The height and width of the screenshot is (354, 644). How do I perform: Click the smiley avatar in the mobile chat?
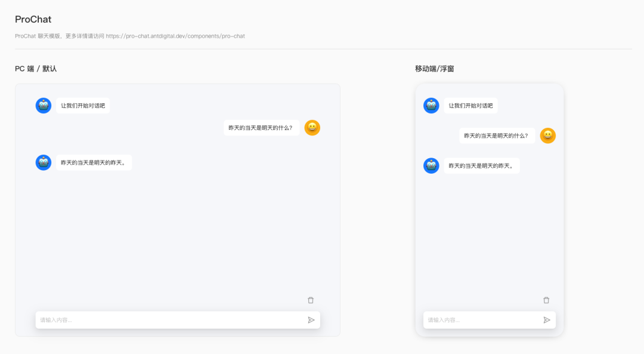(x=547, y=136)
